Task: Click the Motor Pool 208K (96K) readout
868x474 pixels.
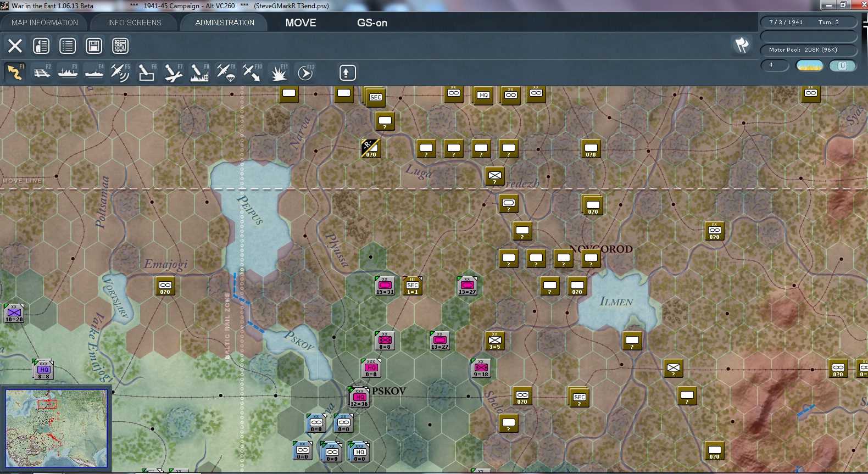Action: coord(809,50)
